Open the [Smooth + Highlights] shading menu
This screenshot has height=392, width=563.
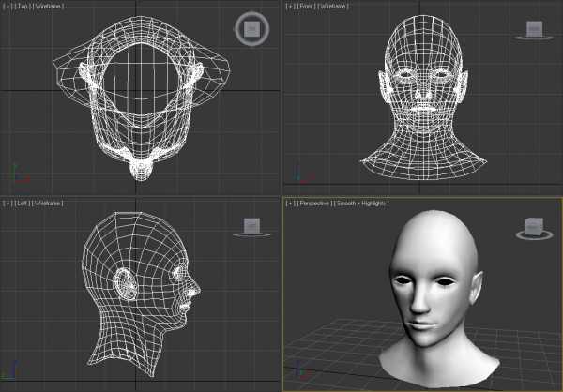point(361,204)
